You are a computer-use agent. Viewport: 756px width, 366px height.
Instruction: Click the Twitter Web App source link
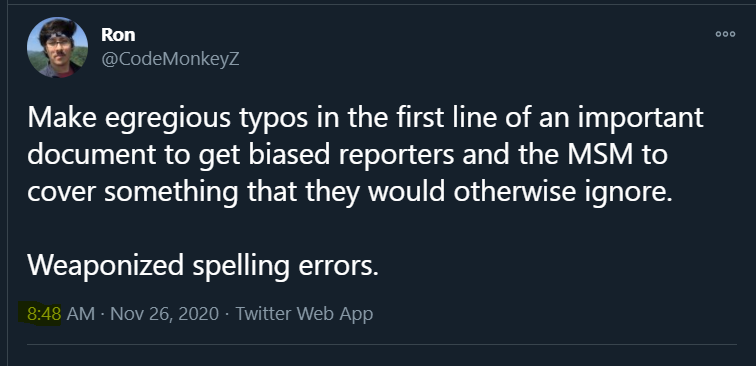(304, 314)
